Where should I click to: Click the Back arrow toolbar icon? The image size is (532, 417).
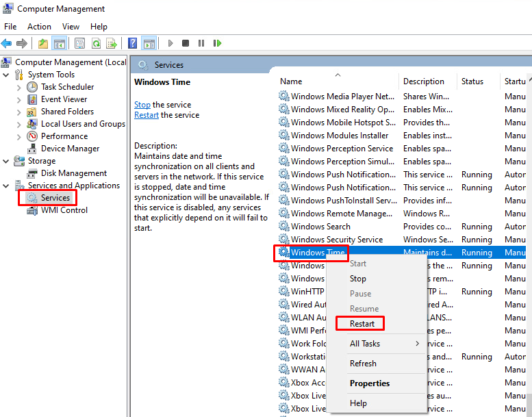[x=6, y=43]
